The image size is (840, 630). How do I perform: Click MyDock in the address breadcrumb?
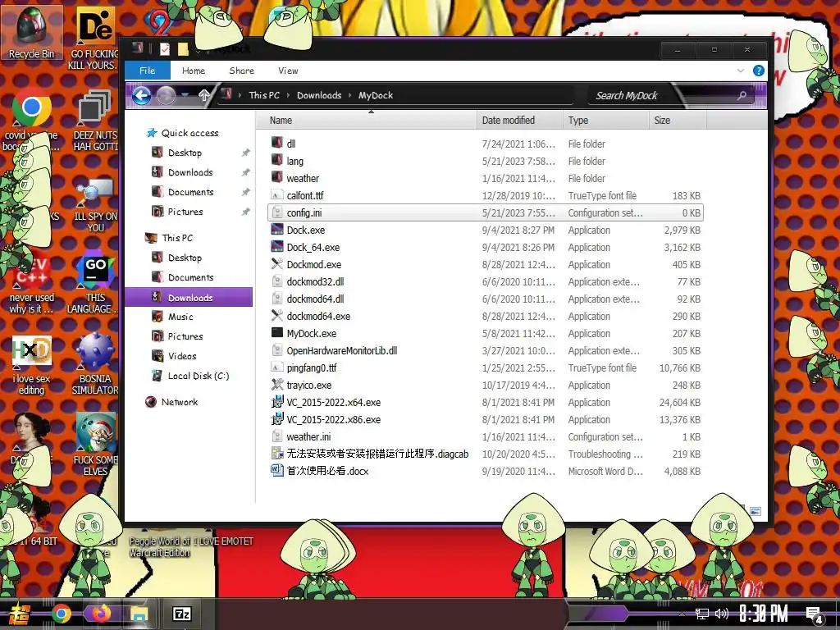(x=376, y=95)
